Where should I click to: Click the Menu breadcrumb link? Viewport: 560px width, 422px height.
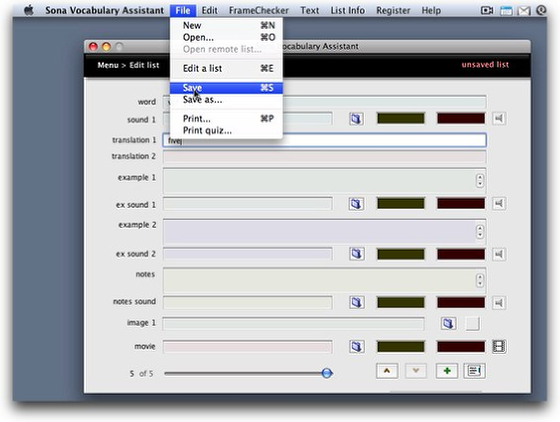(108, 65)
